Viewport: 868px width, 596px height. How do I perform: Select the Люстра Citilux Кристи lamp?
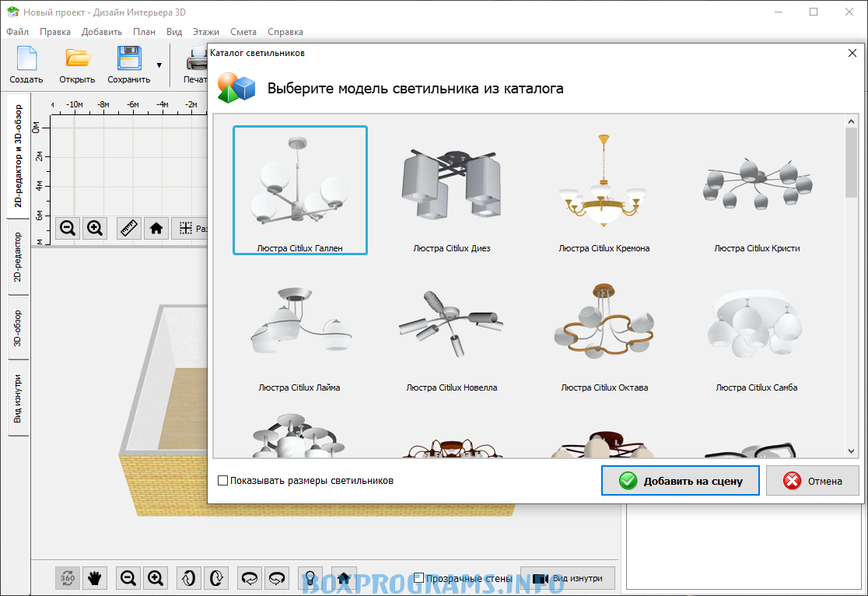pos(757,191)
